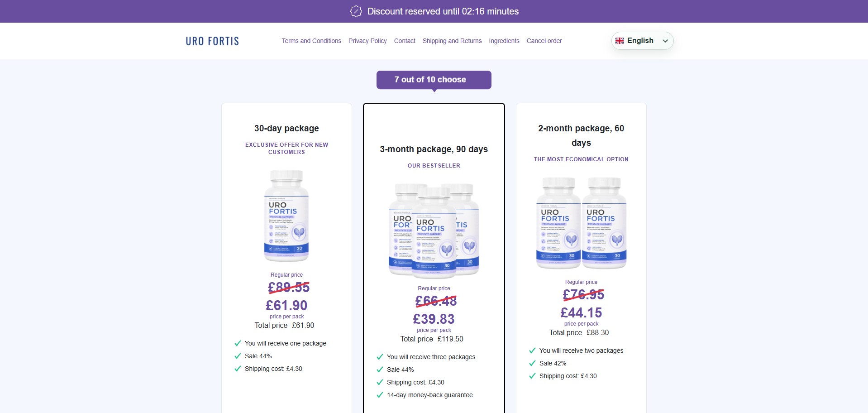Click checkmark beside 'You will receive two packages'
868x413 pixels.
pos(532,351)
